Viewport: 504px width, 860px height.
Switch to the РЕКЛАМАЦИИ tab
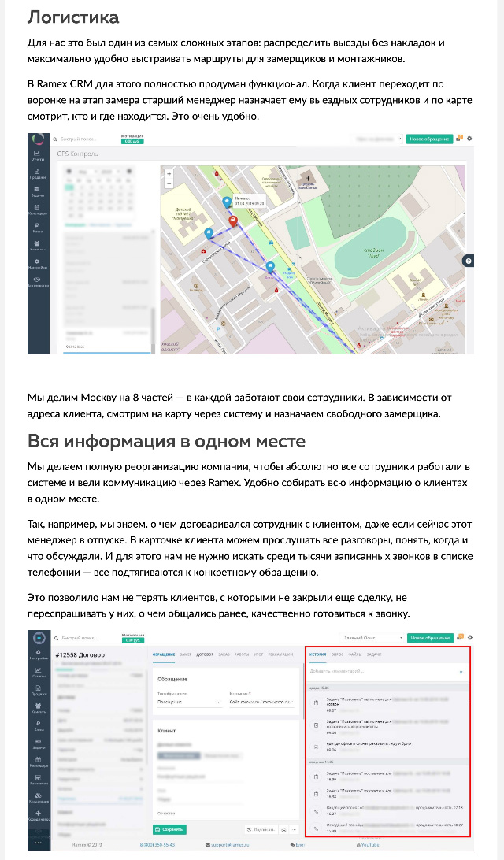pyautogui.click(x=280, y=654)
